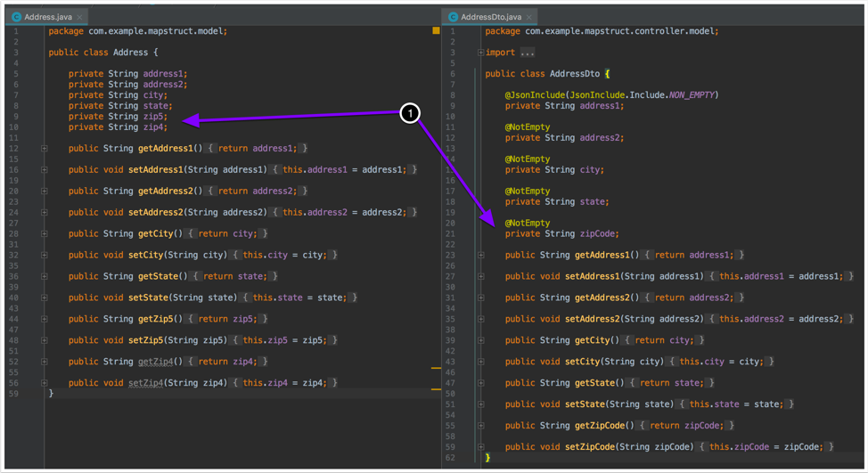
Task: Expand getCity() fold in Address.java
Action: click(44, 233)
